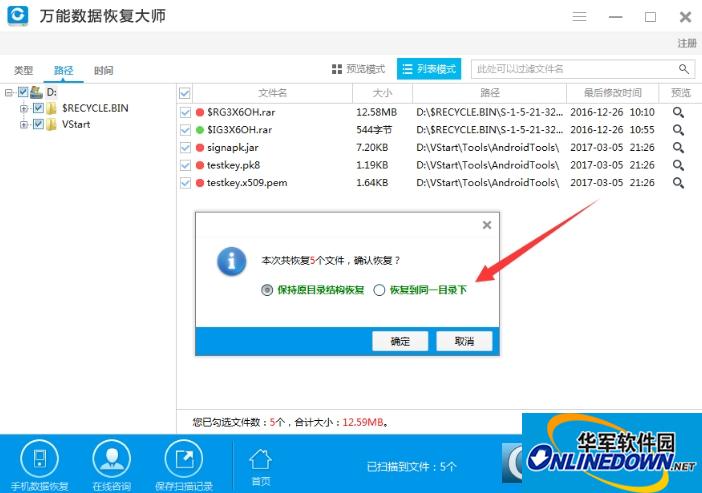
Task: Sort by 路径 column header
Action: [x=489, y=93]
